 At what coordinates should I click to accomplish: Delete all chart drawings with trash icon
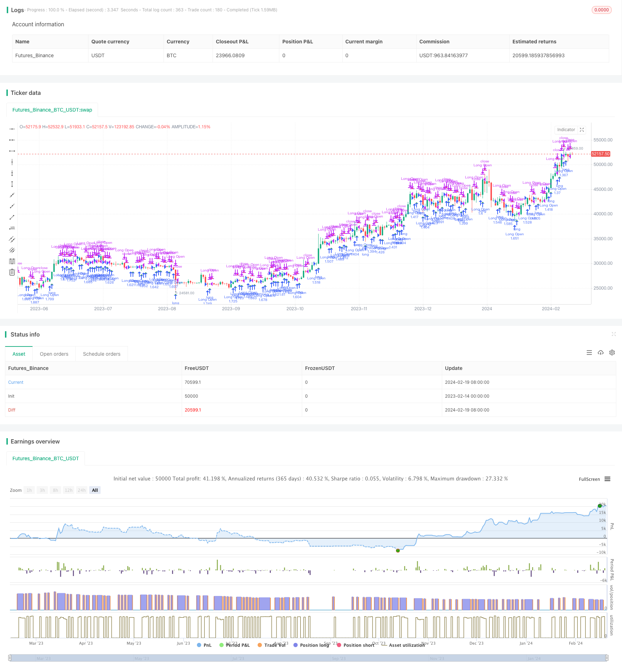[12, 272]
